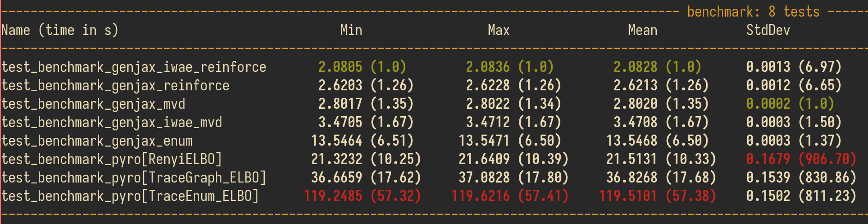Image resolution: width=868 pixels, height=224 pixels.
Task: Click Mean value 13.5468 (6.50)
Action: coord(658,141)
